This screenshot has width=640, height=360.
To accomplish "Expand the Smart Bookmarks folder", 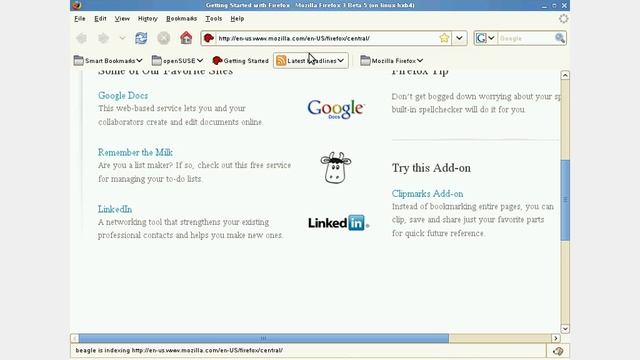I will (108, 60).
